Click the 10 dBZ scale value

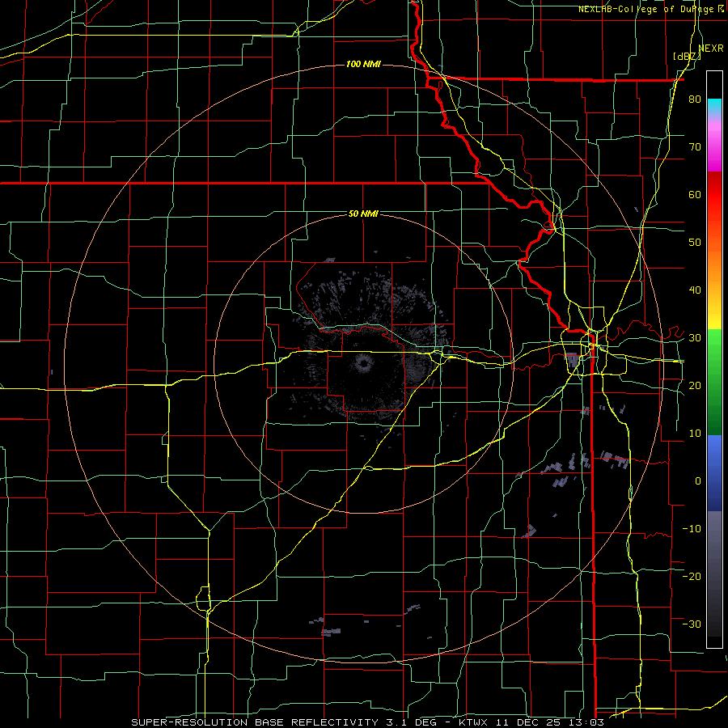tap(695, 434)
